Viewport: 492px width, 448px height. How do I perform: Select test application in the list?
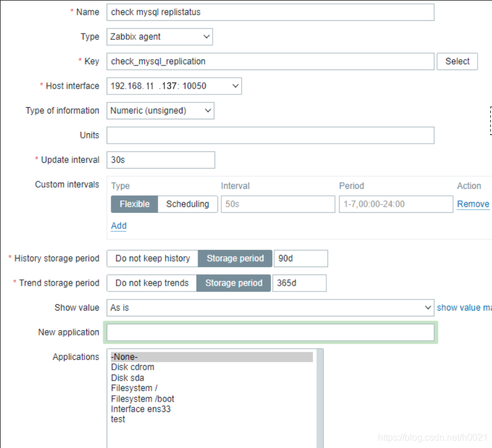click(x=212, y=420)
